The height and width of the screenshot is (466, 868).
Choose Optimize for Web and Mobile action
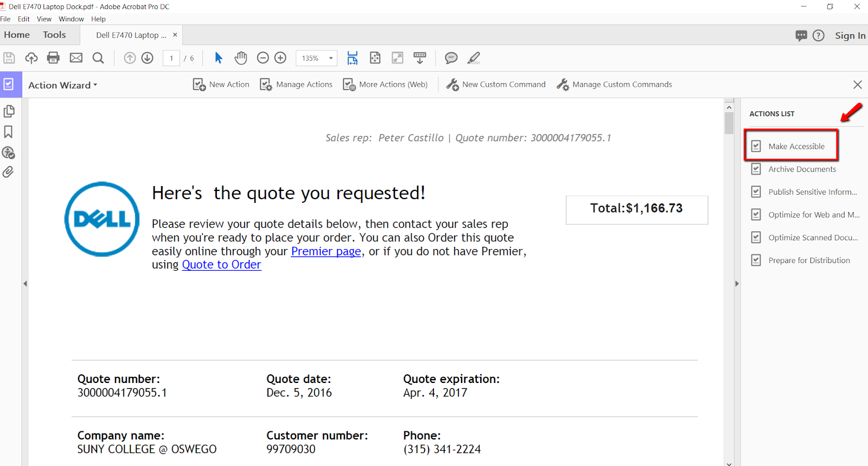(806, 215)
